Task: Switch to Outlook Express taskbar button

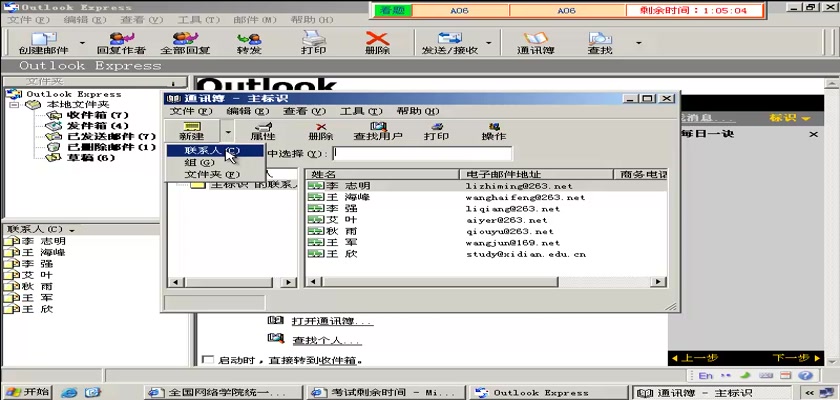Action: tap(547, 392)
